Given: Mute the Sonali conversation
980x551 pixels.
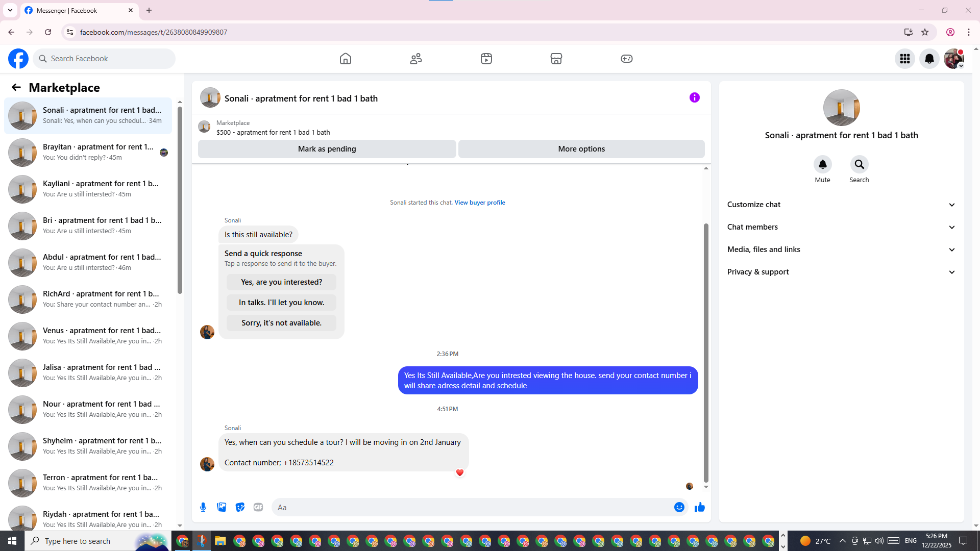Looking at the screenshot, I should [822, 165].
